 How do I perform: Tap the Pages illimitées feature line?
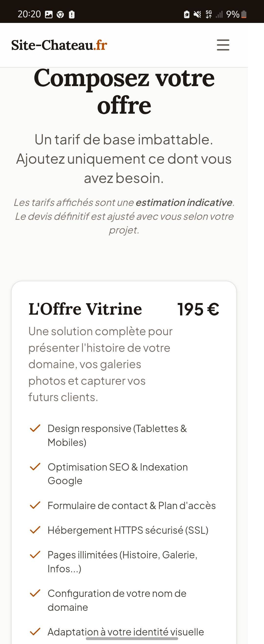[122, 562]
